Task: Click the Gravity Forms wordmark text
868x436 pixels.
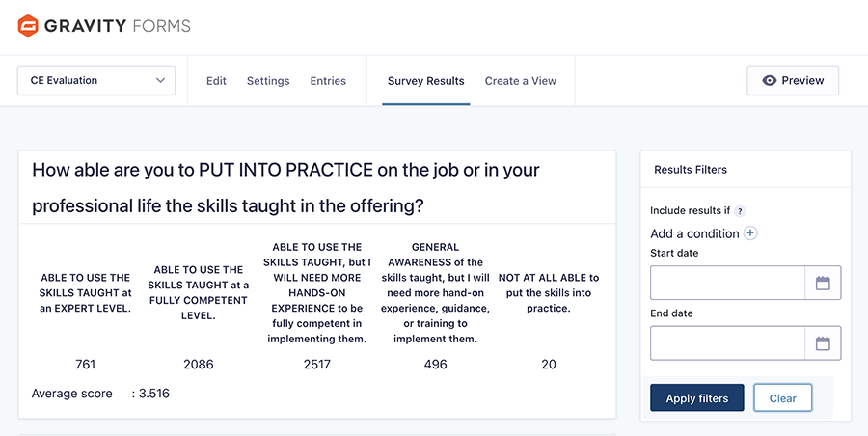Action: (119, 26)
